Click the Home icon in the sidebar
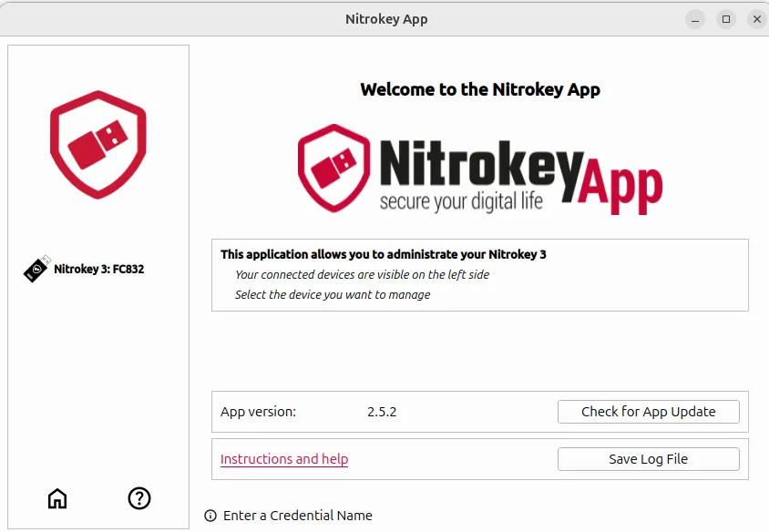The width and height of the screenshot is (769, 532). [57, 498]
